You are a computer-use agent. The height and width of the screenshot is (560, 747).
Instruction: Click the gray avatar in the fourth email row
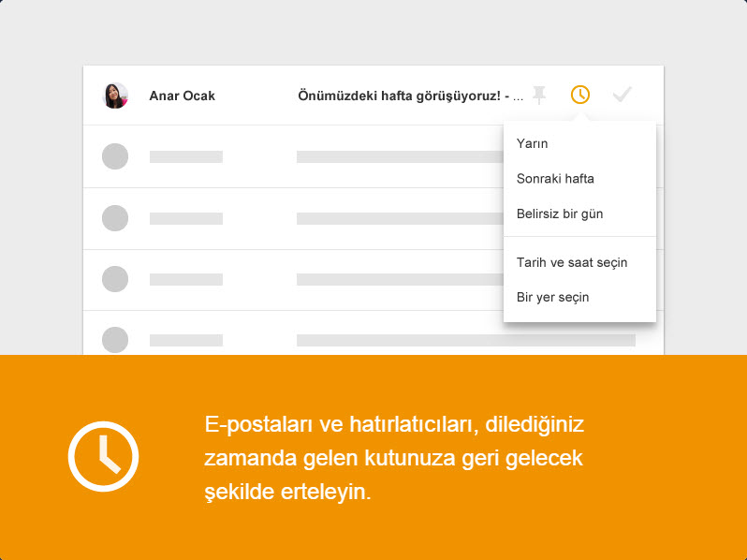pos(115,279)
